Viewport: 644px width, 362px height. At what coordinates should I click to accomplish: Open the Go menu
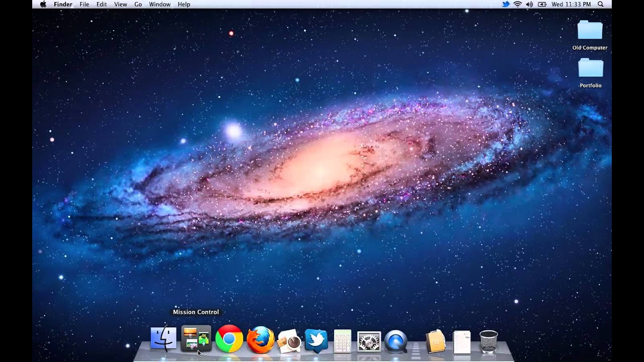coord(138,4)
